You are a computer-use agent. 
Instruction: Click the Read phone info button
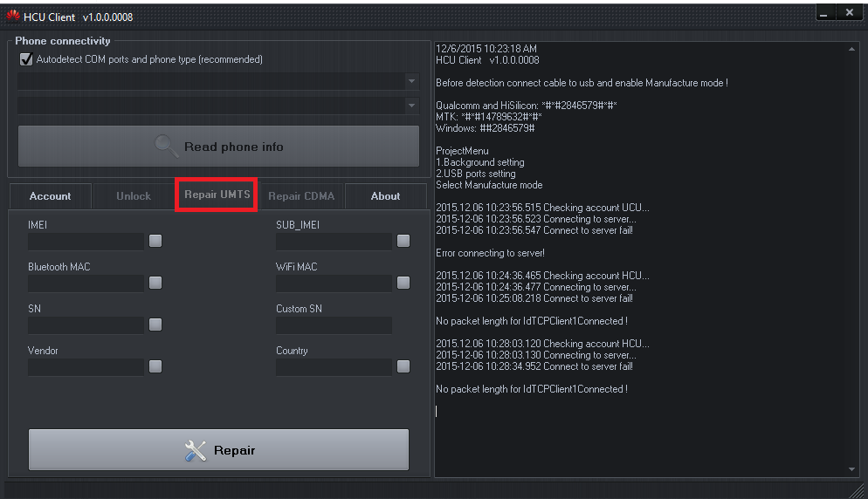[x=218, y=146]
